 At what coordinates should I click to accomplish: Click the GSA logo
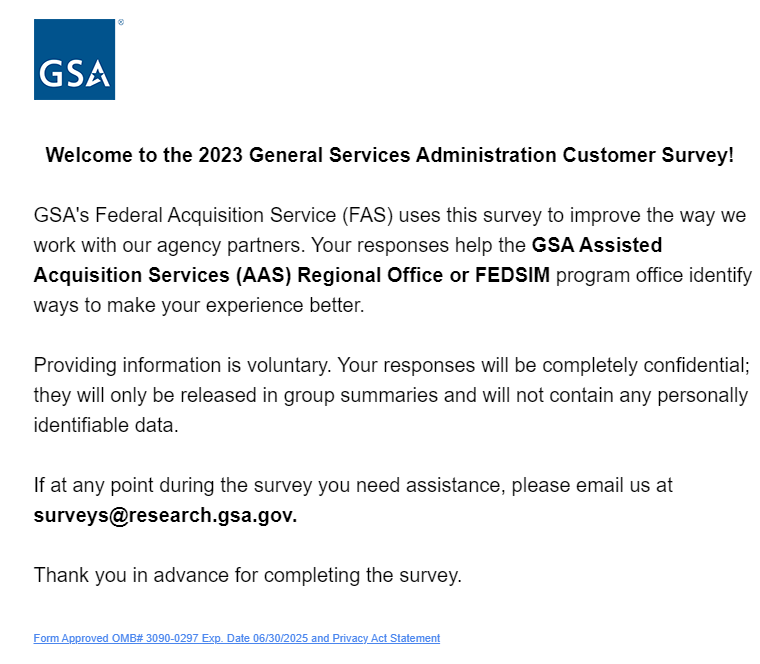pyautogui.click(x=74, y=59)
